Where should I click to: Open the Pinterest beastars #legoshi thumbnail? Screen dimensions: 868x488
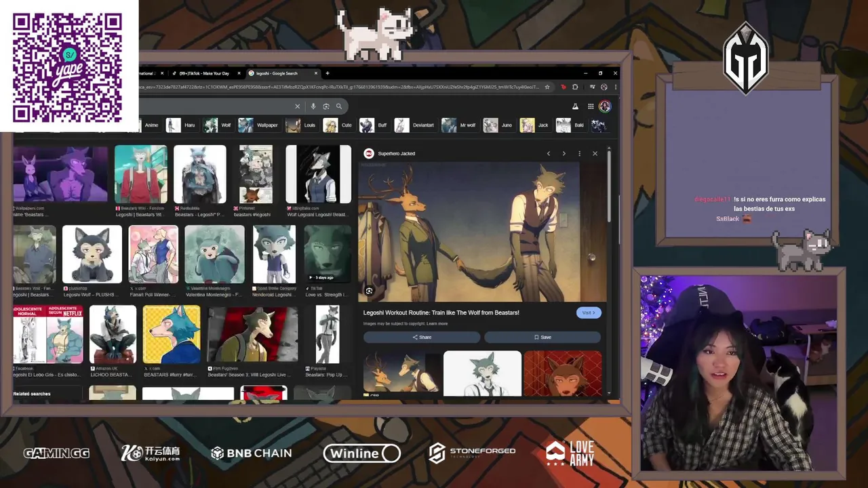pyautogui.click(x=256, y=174)
